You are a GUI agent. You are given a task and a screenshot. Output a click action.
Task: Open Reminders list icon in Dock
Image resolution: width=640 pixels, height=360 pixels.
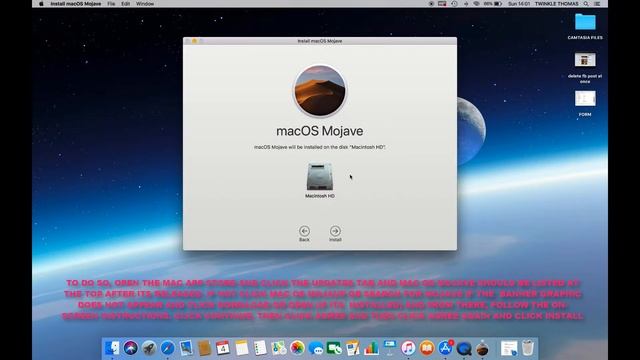(x=260, y=348)
